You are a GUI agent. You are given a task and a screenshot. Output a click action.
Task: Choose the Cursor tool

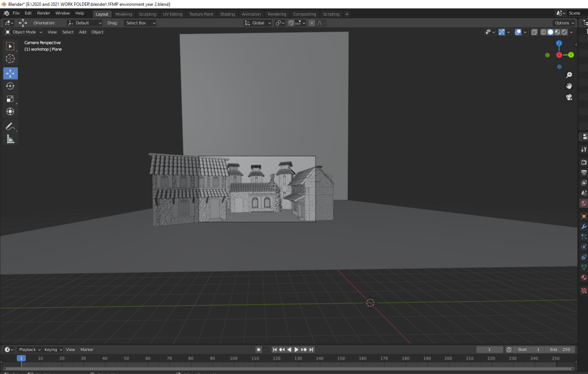[x=10, y=59]
